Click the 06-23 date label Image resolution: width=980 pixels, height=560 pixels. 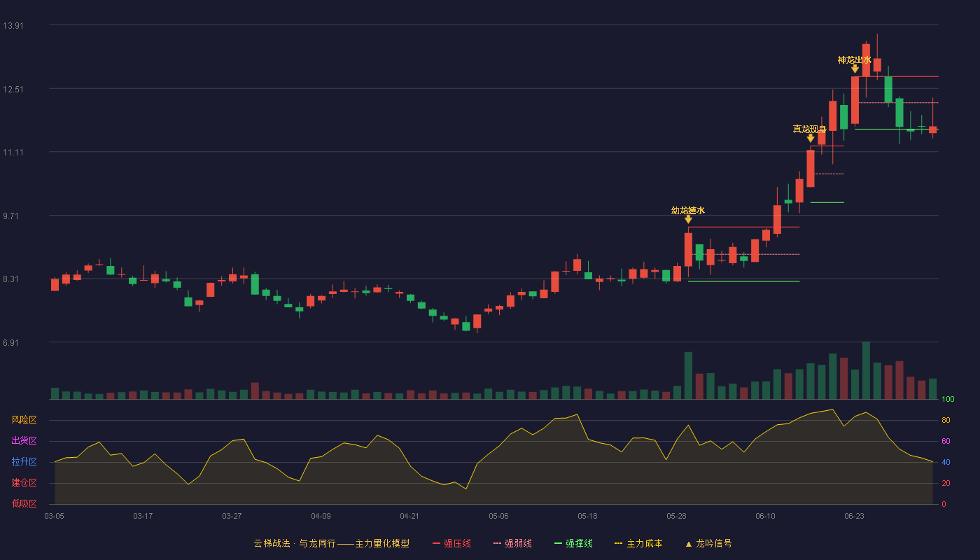point(854,516)
